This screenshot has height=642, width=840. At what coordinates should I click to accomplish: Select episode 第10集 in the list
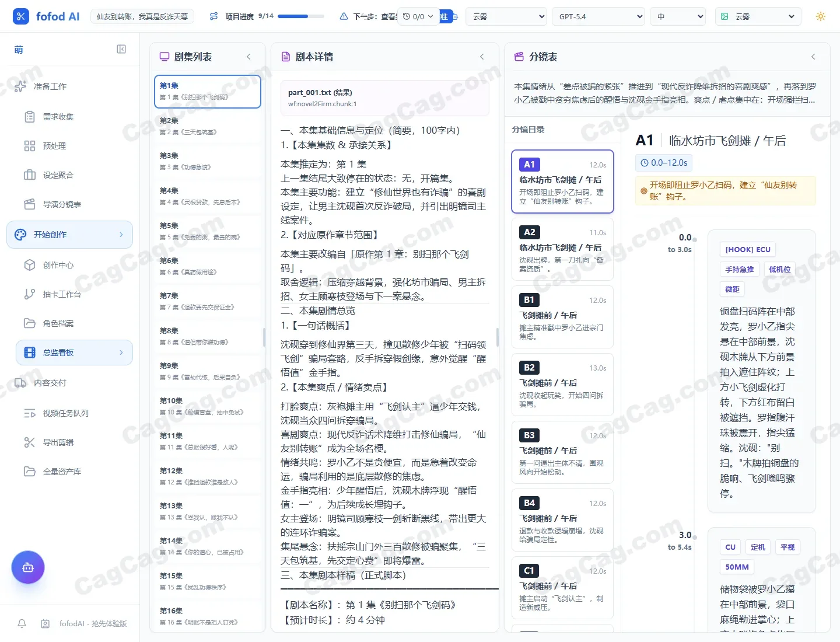point(207,406)
